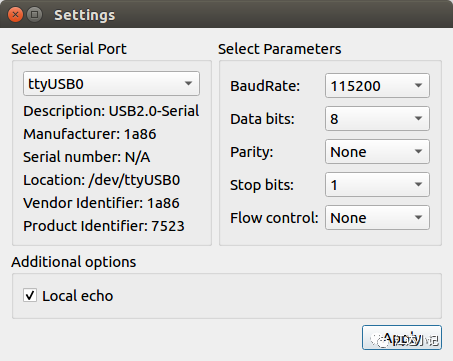Open the Parity selection dropdown
The height and width of the screenshot is (361, 453).
point(377,152)
